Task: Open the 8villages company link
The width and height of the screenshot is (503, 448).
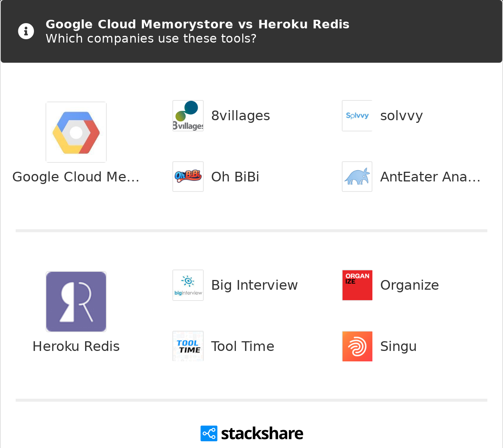Action: [241, 115]
